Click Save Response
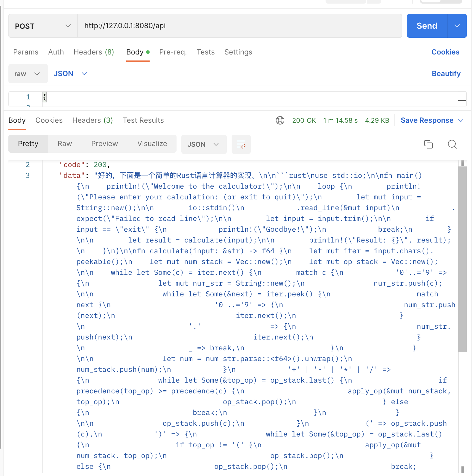 coord(427,120)
